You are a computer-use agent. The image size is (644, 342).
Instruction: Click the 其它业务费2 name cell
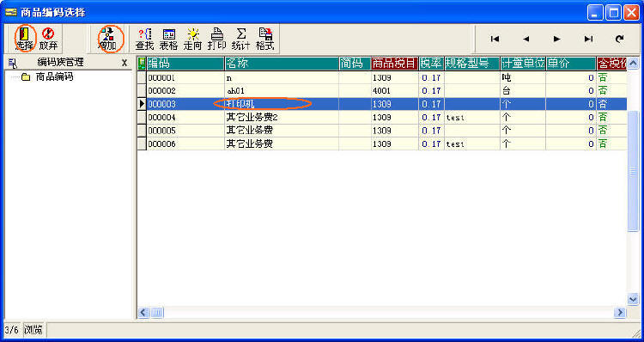[x=282, y=118]
